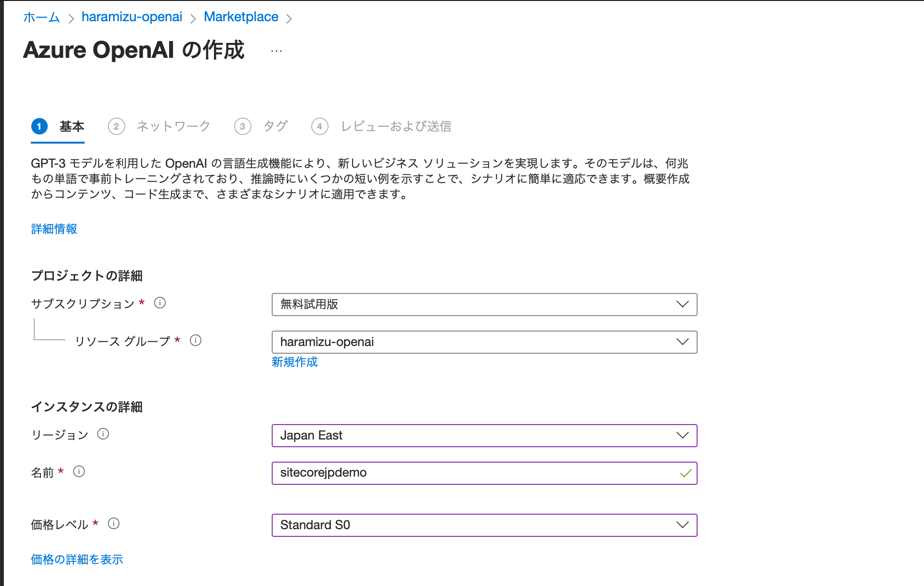The height and width of the screenshot is (586, 924).
Task: Open the 価格レベル dropdown showing Standard S0
Action: [x=484, y=525]
